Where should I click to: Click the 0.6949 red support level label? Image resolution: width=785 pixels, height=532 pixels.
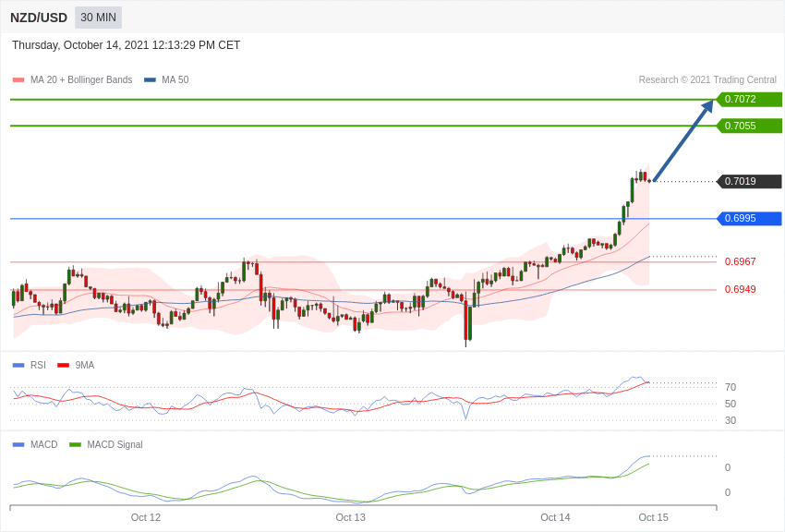tap(740, 290)
